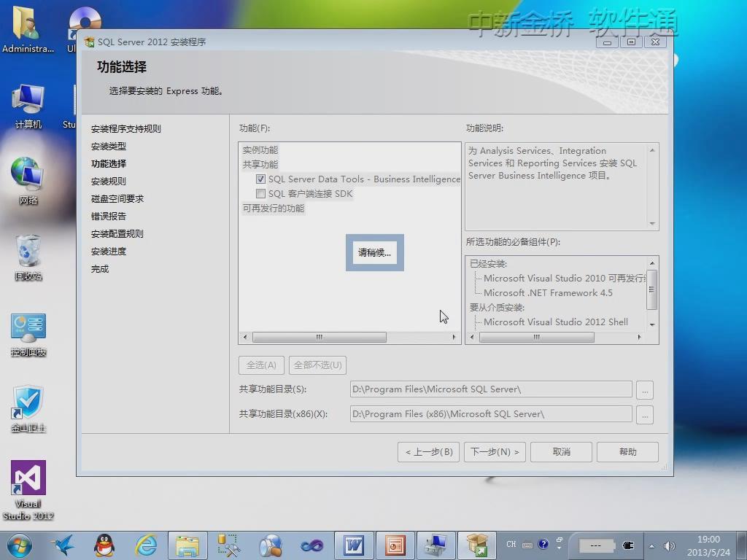Select Microsoft Visual Studio 2012 Shell entry

coord(555,322)
